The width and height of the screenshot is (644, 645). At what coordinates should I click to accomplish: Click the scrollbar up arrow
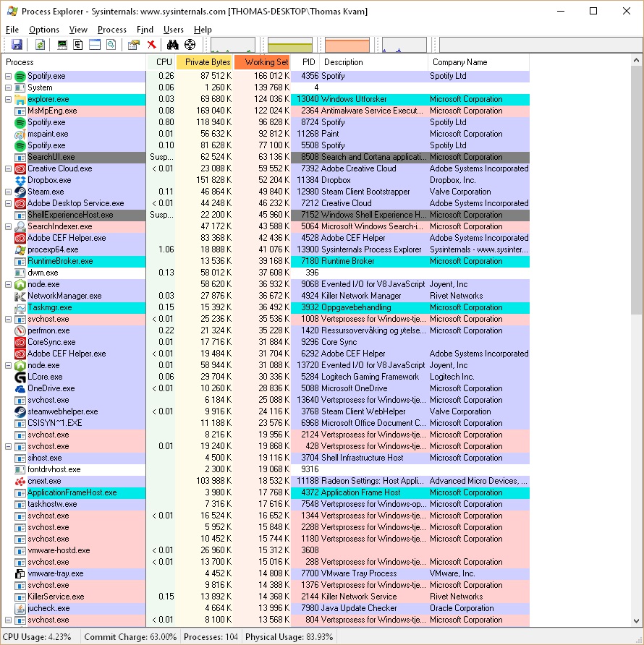point(637,60)
